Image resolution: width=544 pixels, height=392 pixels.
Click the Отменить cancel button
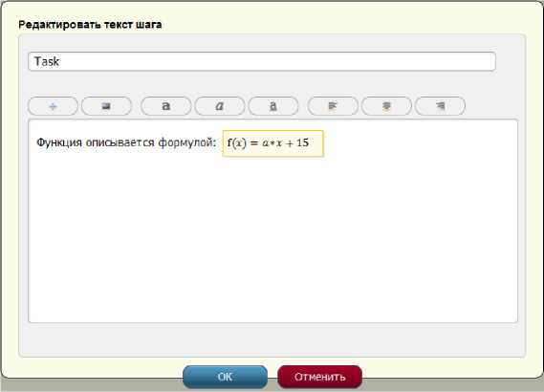pyautogui.click(x=320, y=377)
